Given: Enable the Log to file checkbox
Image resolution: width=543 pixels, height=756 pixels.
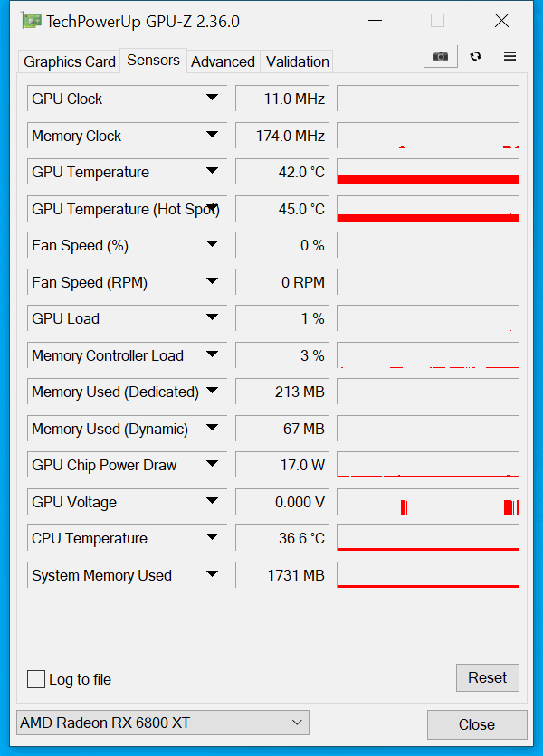Looking at the screenshot, I should (x=36, y=679).
